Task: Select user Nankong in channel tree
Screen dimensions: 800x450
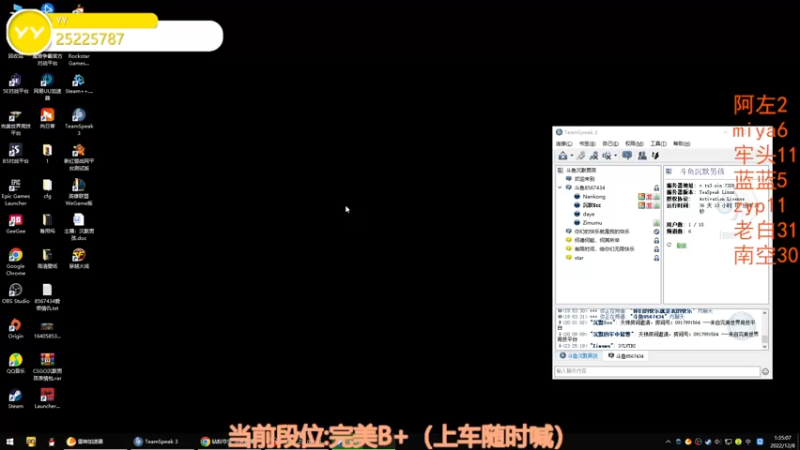Action: tap(594, 196)
